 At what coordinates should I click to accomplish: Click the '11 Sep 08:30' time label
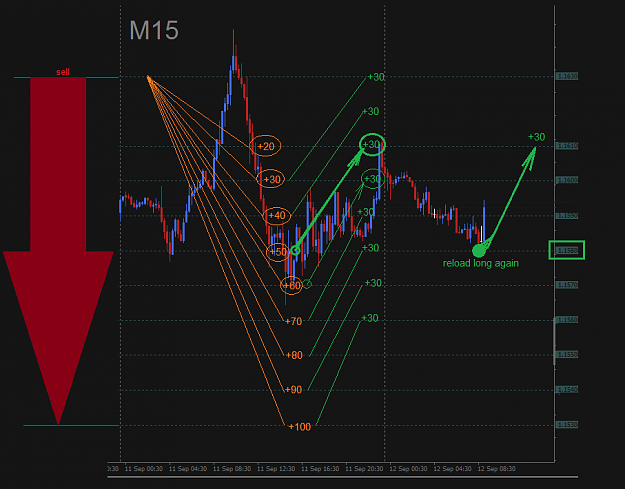point(232,469)
